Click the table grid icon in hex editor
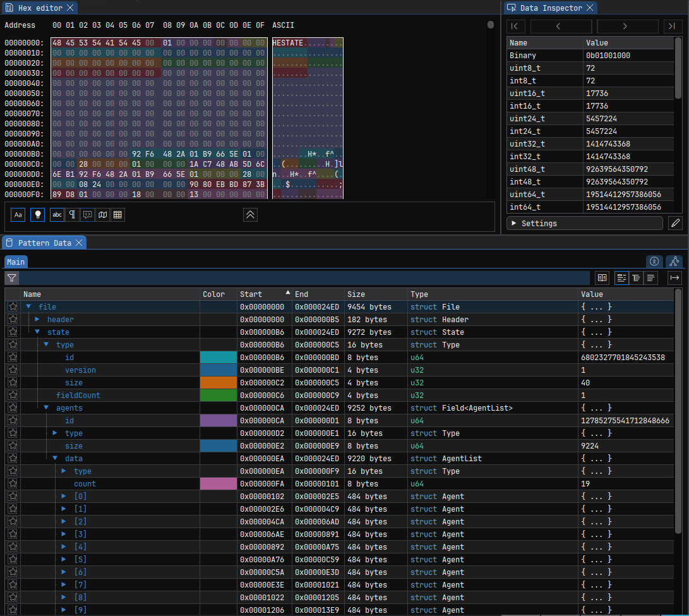 pyautogui.click(x=117, y=215)
